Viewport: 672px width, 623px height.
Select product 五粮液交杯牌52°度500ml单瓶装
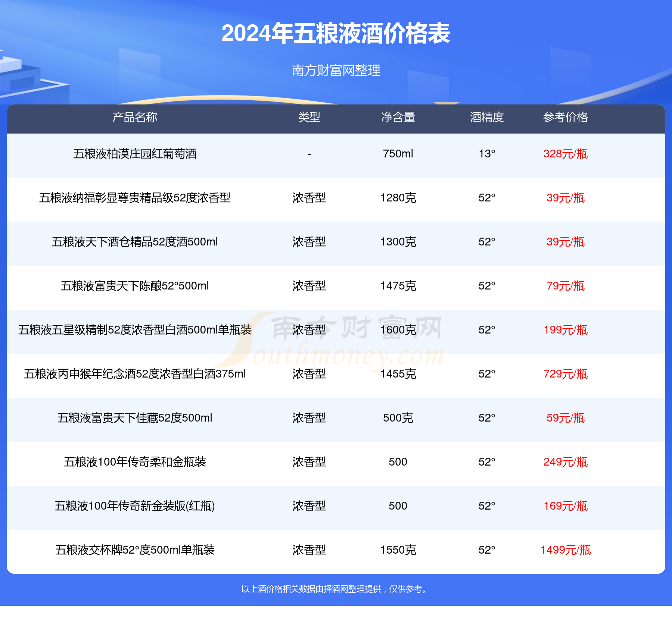pyautogui.click(x=135, y=550)
